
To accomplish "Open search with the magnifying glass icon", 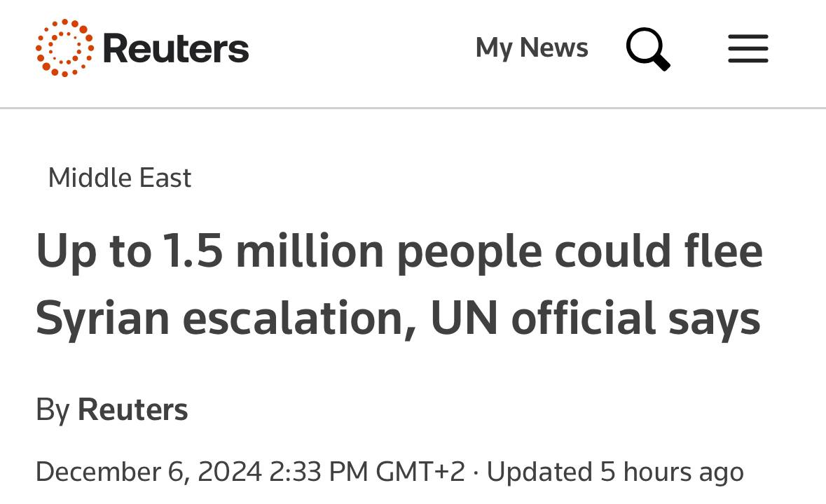I will pyautogui.click(x=647, y=49).
